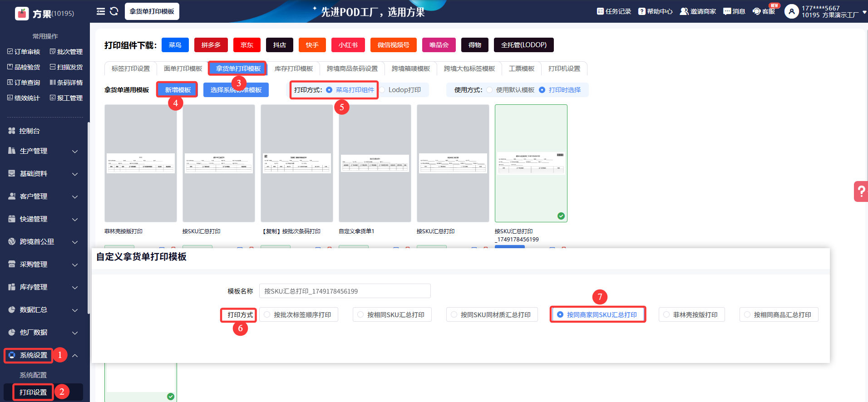The height and width of the screenshot is (402, 868).
Task: Download 京东 print component
Action: (x=247, y=45)
